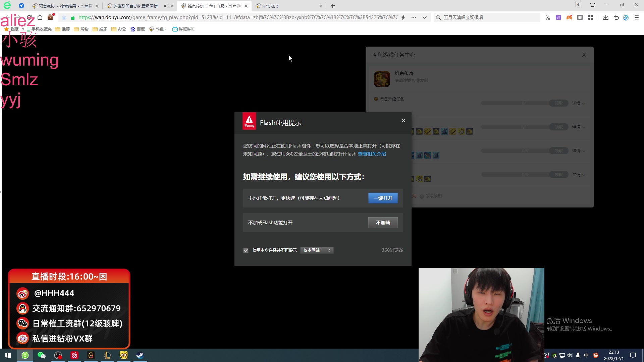The width and height of the screenshot is (644, 362).
Task: Click the taskbar volume icon
Action: click(570, 355)
